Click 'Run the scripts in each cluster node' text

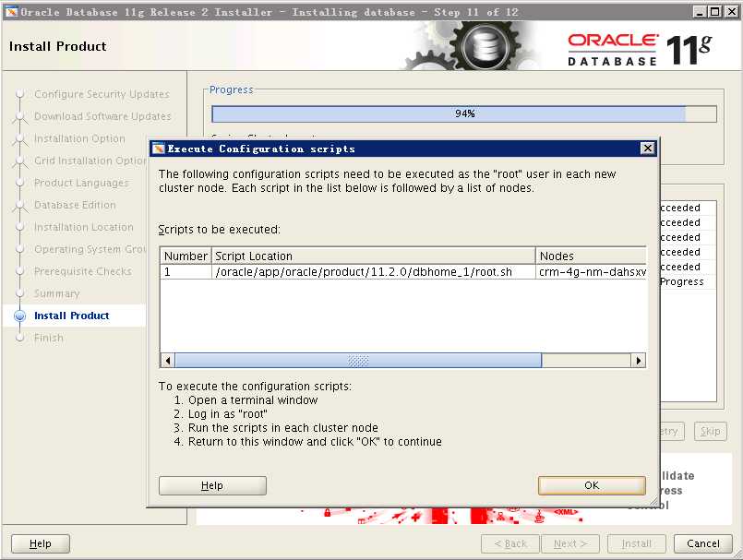click(x=282, y=428)
